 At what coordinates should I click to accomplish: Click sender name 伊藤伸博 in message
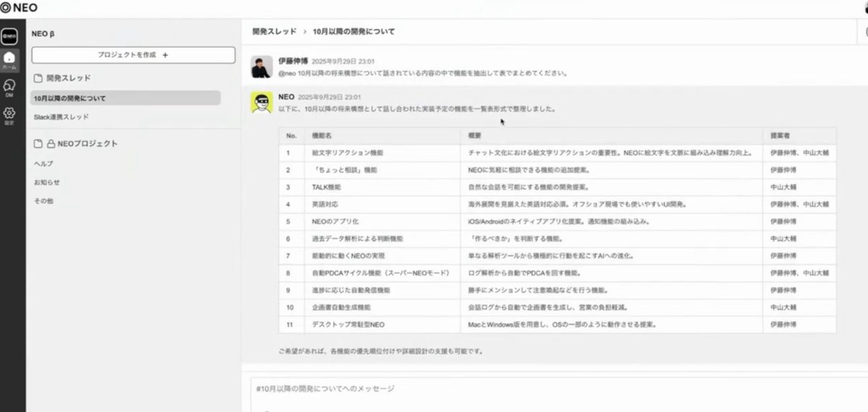[294, 61]
